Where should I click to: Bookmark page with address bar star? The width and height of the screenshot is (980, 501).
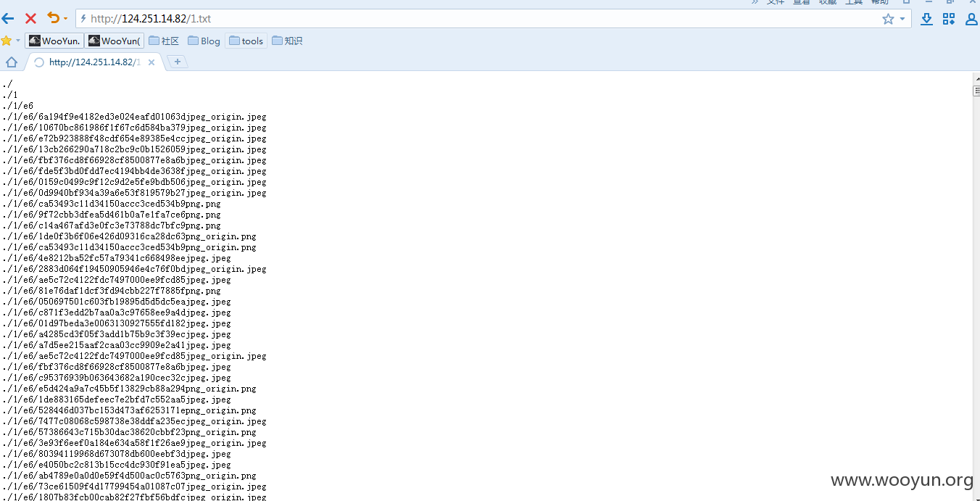[888, 19]
